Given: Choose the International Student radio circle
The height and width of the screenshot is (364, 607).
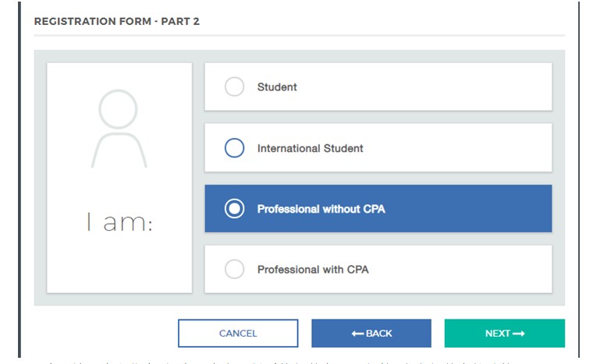Looking at the screenshot, I should click(x=234, y=148).
